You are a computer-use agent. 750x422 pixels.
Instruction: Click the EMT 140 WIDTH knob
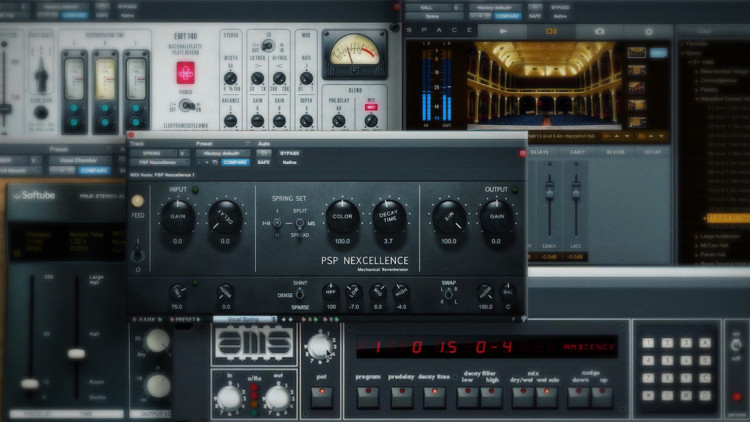point(231,78)
